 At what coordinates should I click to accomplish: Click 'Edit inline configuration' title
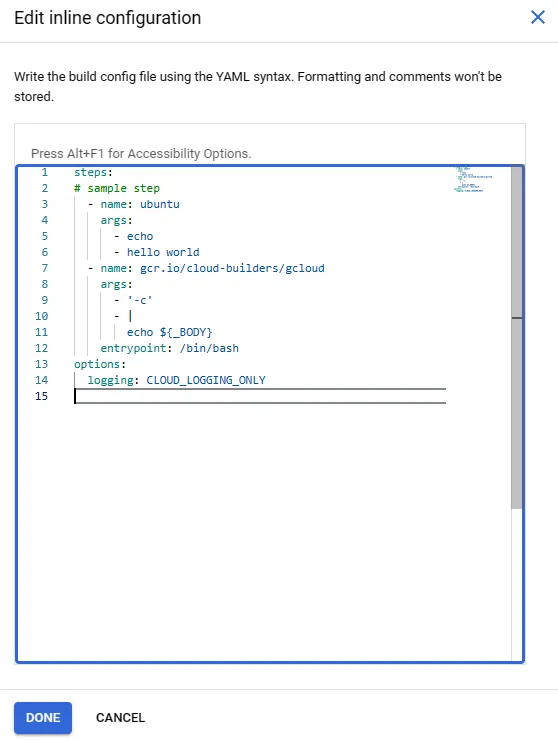coord(108,18)
